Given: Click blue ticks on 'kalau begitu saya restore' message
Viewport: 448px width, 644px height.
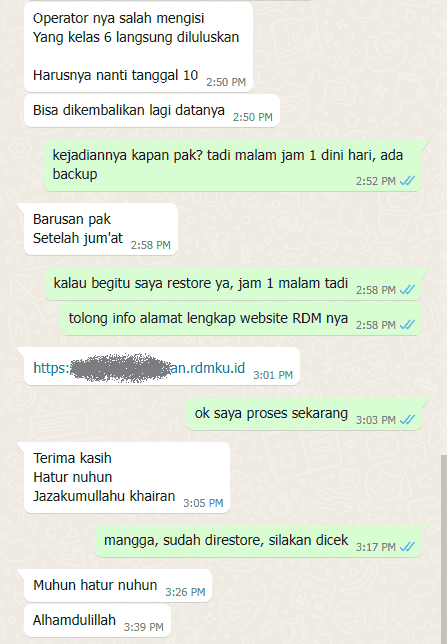Looking at the screenshot, I should (407, 290).
